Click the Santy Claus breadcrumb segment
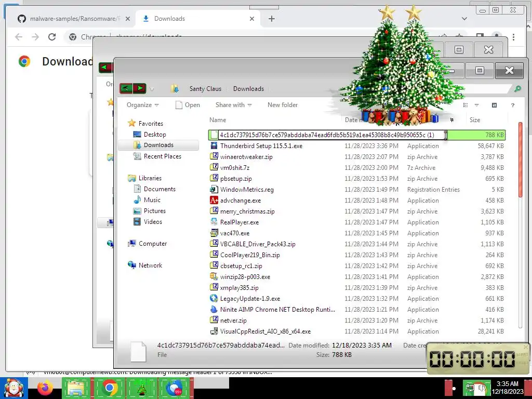This screenshot has width=532, height=399. (205, 88)
